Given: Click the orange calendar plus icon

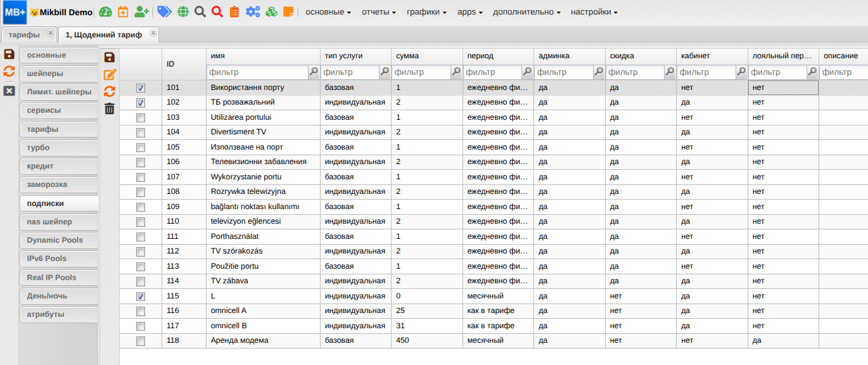Looking at the screenshot, I should point(123,12).
